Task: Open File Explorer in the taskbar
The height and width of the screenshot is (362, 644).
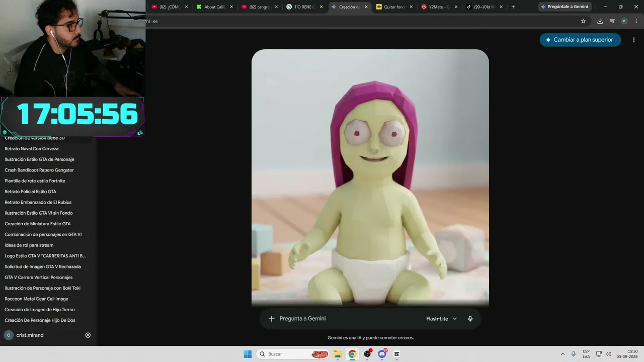Action: 338,354
